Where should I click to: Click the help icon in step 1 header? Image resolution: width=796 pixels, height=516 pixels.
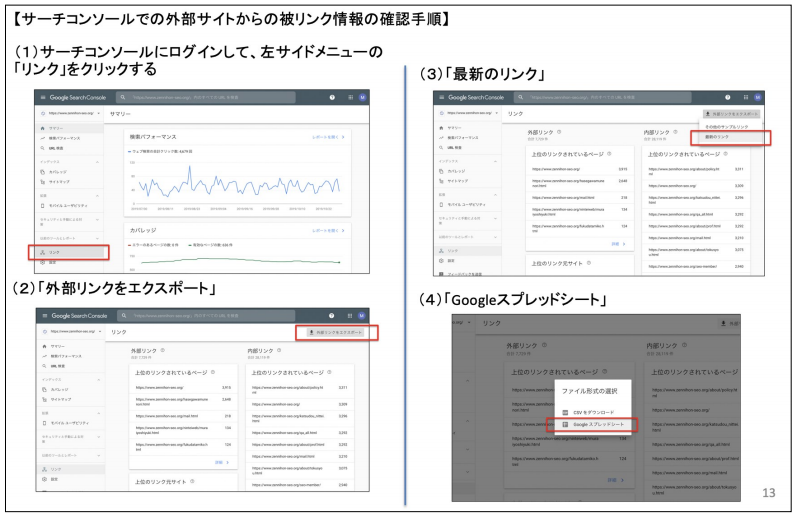pyautogui.click(x=331, y=98)
